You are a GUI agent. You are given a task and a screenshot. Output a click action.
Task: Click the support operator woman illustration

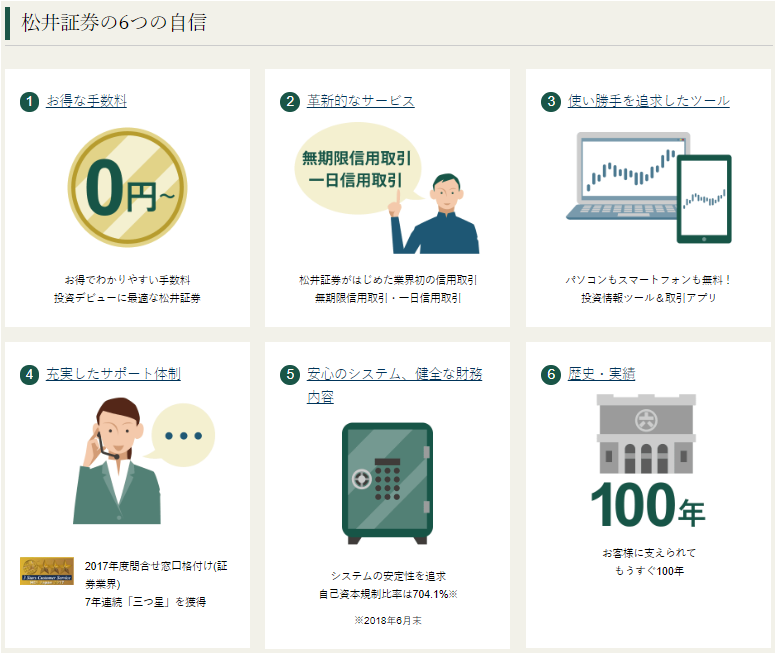coord(117,461)
